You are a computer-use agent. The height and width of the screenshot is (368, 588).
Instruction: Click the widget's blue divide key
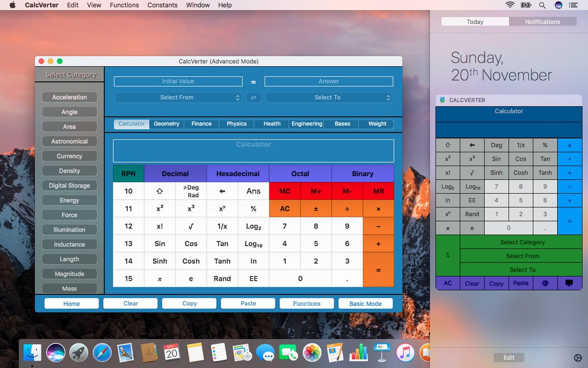coord(569,159)
